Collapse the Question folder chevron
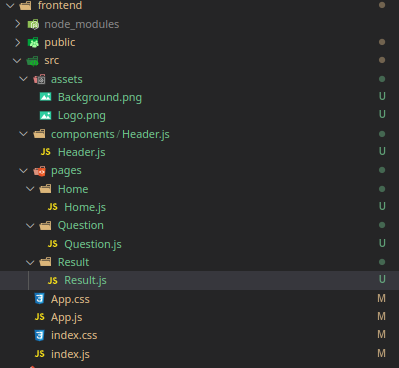The height and width of the screenshot is (368, 399). tap(30, 226)
